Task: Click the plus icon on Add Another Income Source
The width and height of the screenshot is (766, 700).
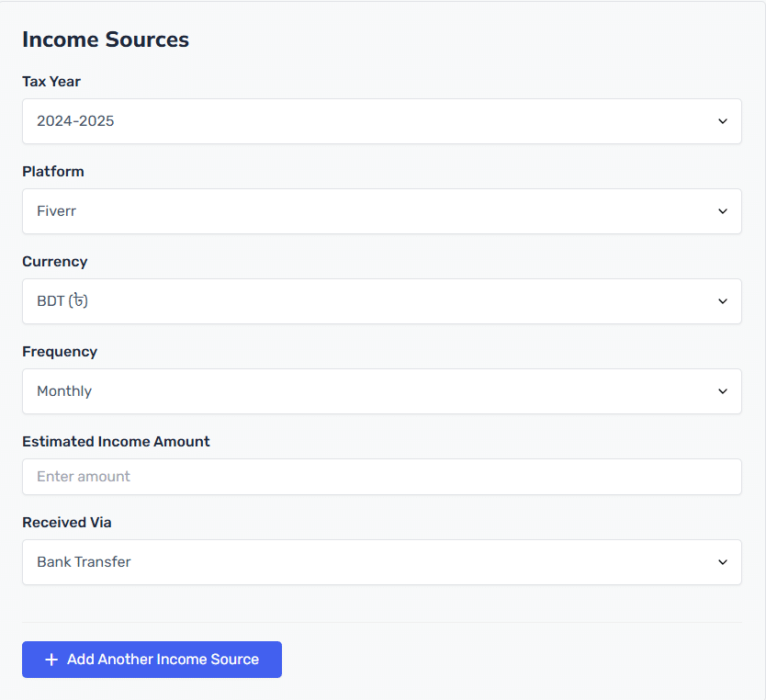Action: click(x=51, y=660)
